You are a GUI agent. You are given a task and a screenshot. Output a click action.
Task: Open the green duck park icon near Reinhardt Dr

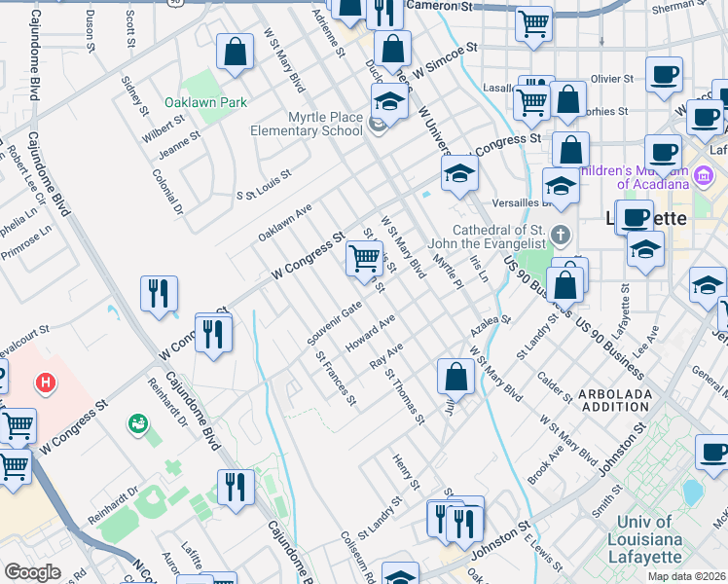pyautogui.click(x=138, y=423)
